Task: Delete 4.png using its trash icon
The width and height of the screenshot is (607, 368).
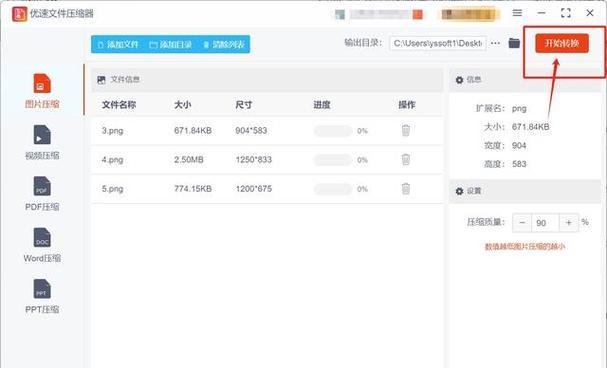Action: [406, 159]
